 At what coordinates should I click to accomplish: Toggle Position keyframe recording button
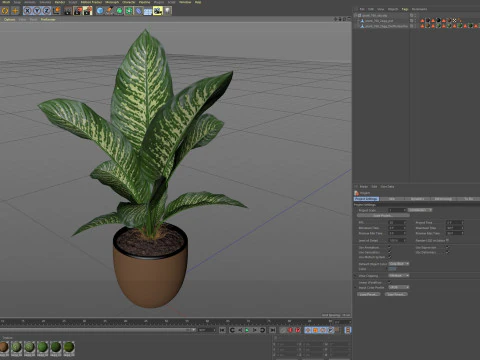[x=308, y=330]
